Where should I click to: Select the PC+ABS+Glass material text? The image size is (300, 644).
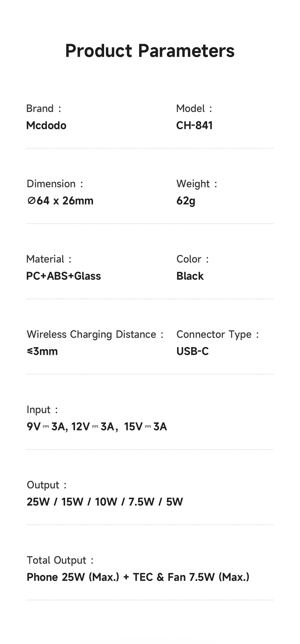(64, 276)
